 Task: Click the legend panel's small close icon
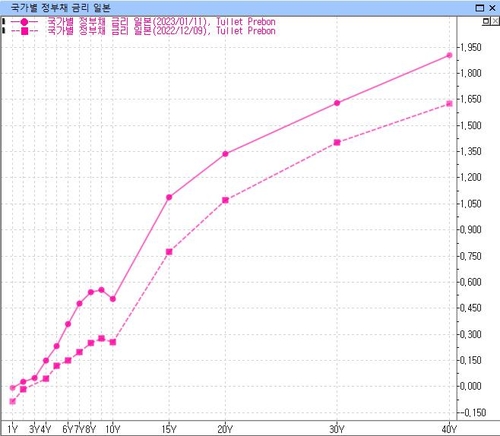point(495,21)
